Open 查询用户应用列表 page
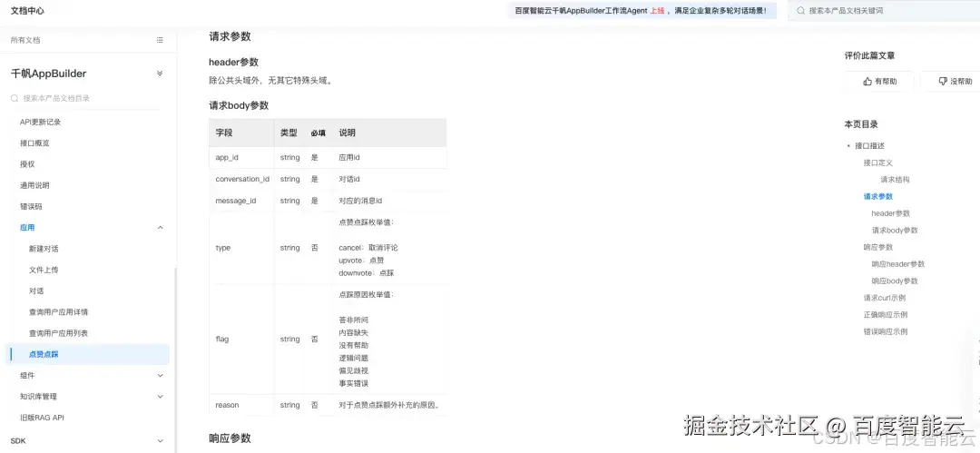The height and width of the screenshot is (453, 980). [58, 333]
